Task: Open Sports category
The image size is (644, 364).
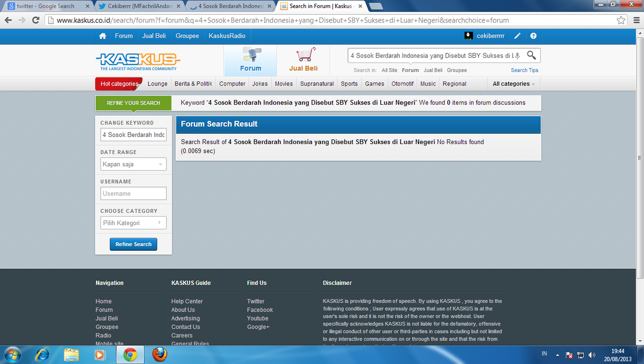Action: click(349, 84)
